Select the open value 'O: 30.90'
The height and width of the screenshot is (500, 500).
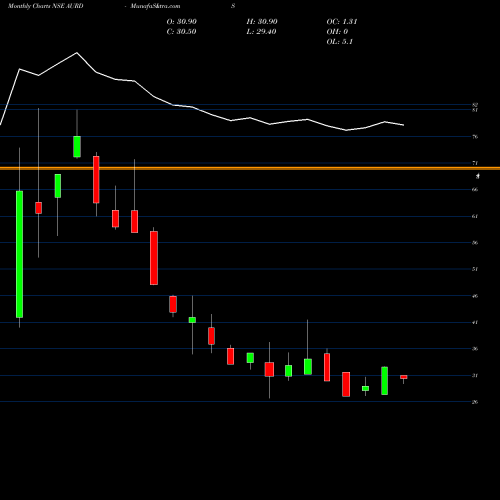coord(182,21)
